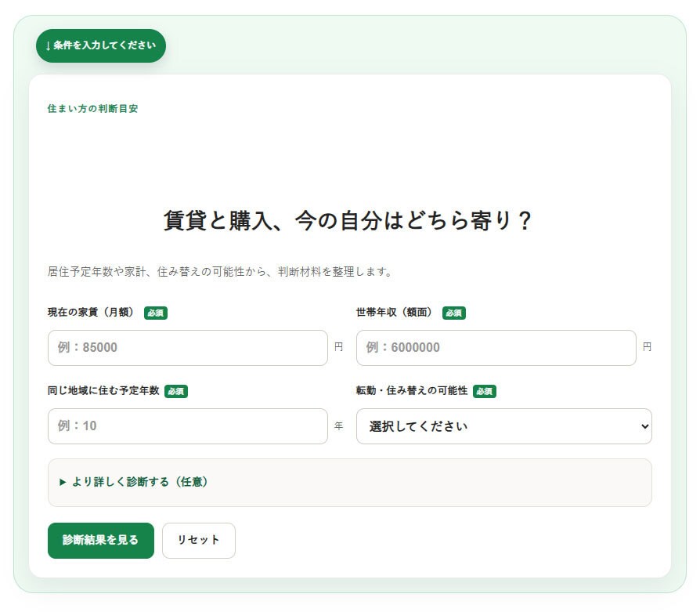
Task: Click the 必須 badge next to 予定年数
Action: (x=176, y=391)
